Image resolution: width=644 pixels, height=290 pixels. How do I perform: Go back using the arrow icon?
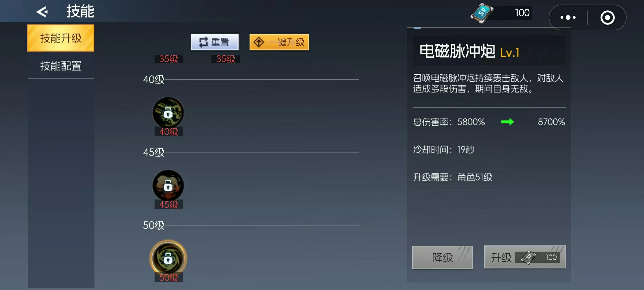42,12
